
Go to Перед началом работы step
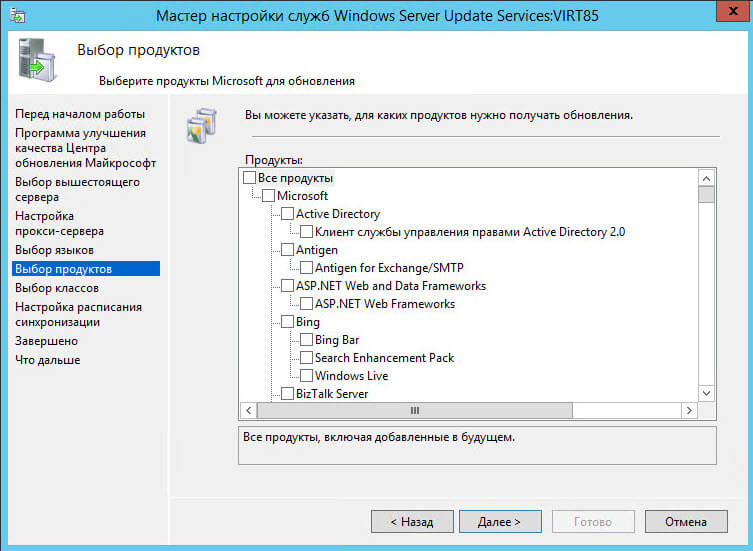(x=80, y=114)
